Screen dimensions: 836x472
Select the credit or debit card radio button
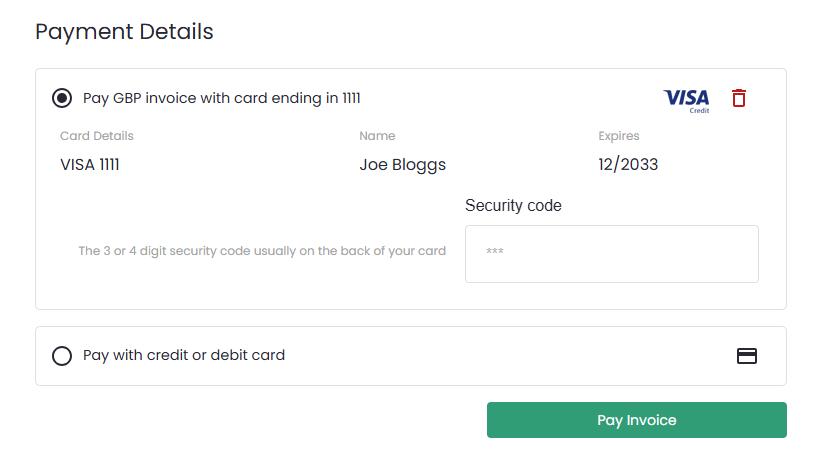(x=62, y=356)
